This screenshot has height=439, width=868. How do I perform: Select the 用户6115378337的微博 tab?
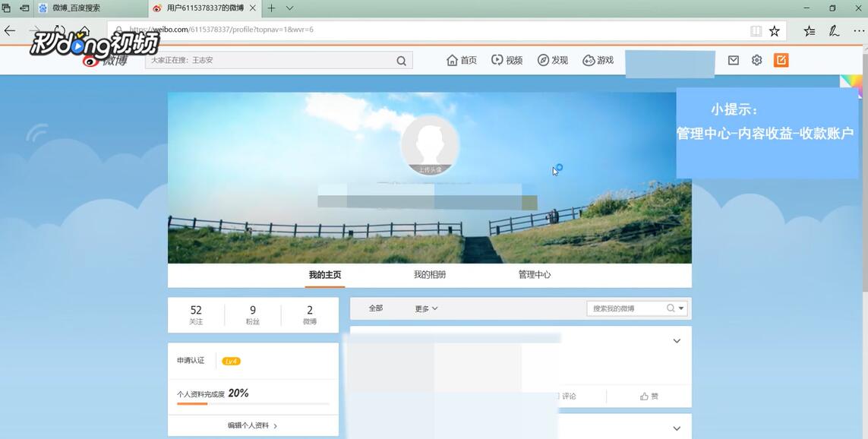205,8
